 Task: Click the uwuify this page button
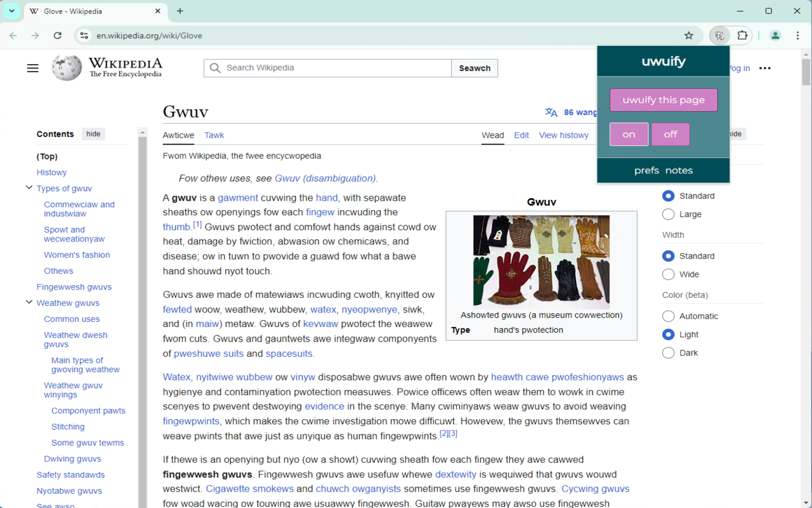point(664,100)
